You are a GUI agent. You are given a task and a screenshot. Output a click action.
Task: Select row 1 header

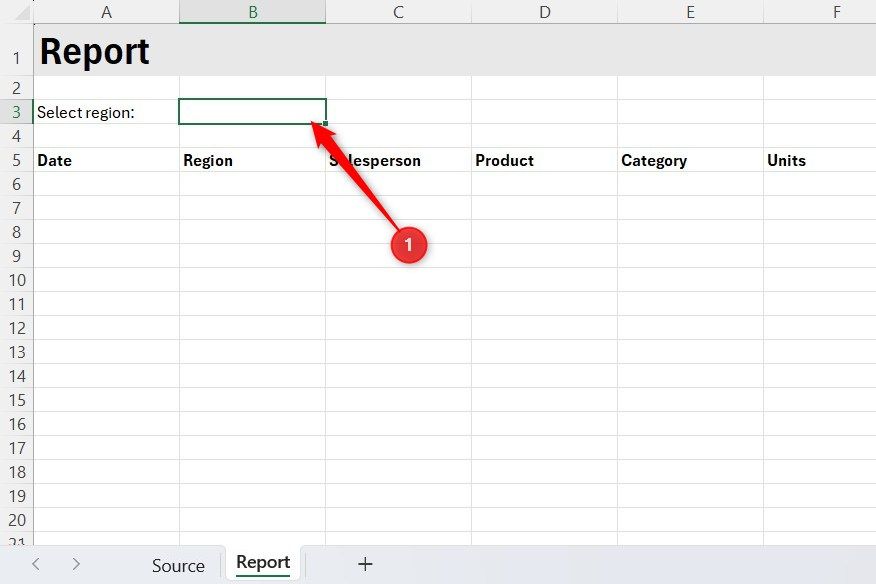pyautogui.click(x=17, y=50)
